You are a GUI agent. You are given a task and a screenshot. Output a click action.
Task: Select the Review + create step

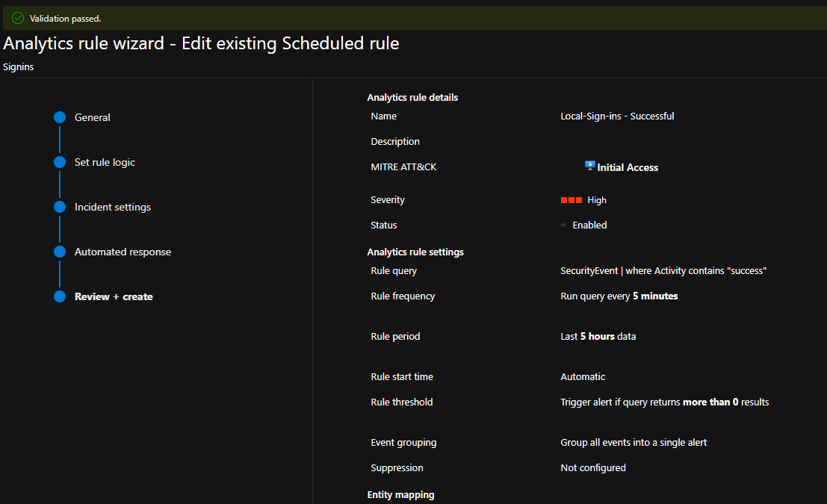pos(114,297)
